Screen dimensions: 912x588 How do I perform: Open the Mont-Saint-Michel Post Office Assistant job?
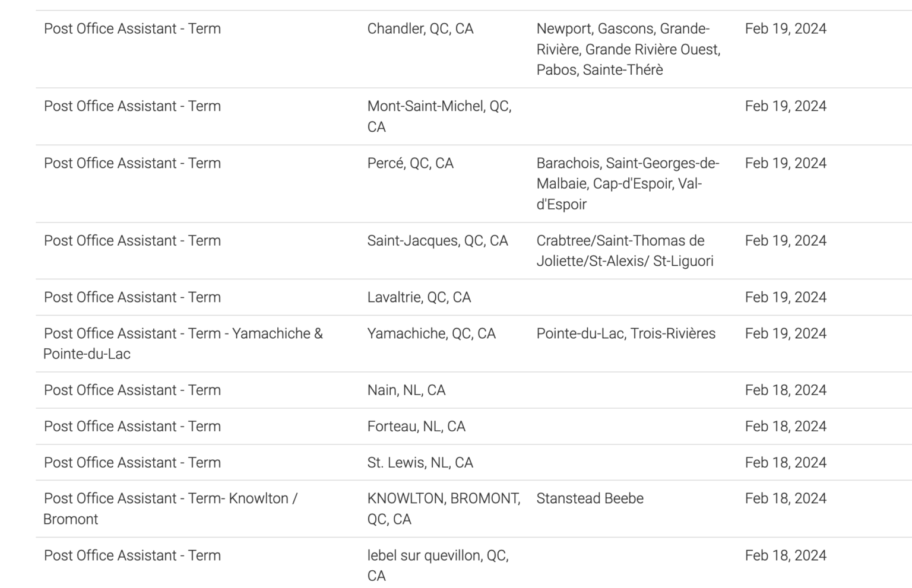pyautogui.click(x=132, y=106)
